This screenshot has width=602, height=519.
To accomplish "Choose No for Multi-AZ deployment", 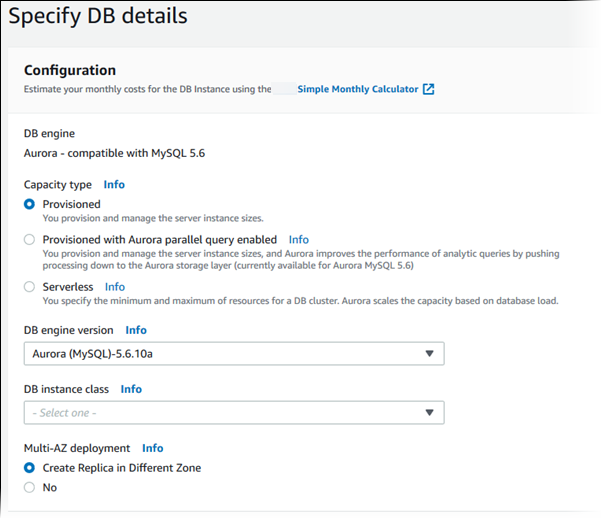I will (x=30, y=488).
